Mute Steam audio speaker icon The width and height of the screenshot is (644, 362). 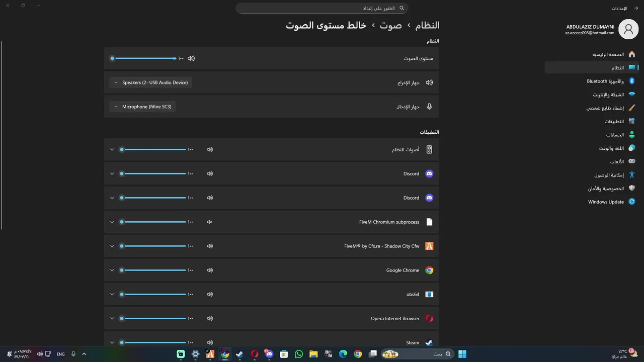coord(210,342)
